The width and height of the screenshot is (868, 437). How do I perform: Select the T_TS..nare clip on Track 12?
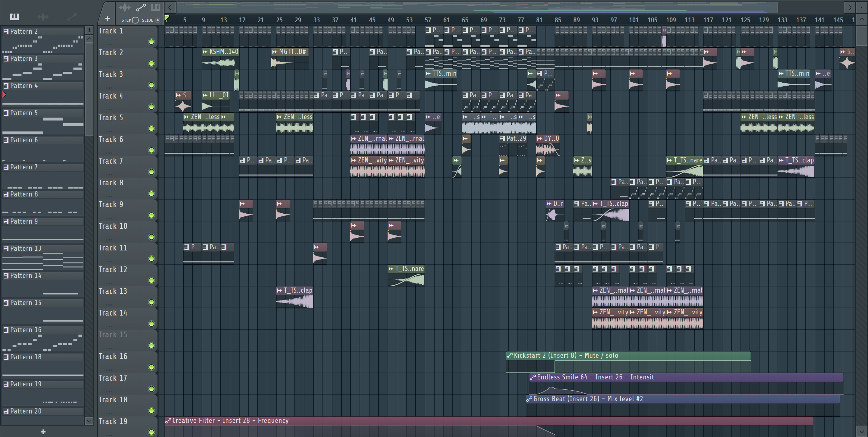(x=406, y=275)
